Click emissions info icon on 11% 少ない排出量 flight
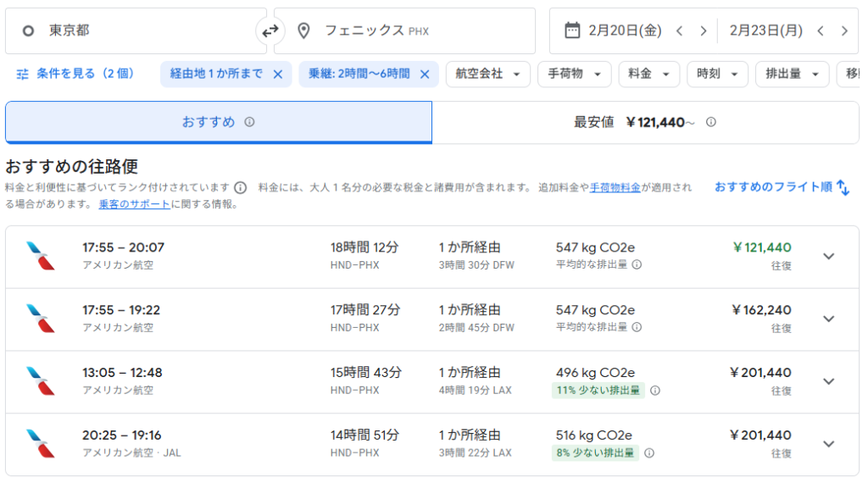 654,391
